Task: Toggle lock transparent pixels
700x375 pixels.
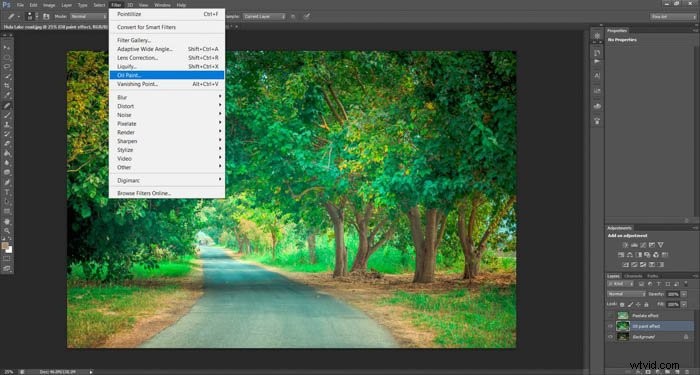Action: [622, 304]
